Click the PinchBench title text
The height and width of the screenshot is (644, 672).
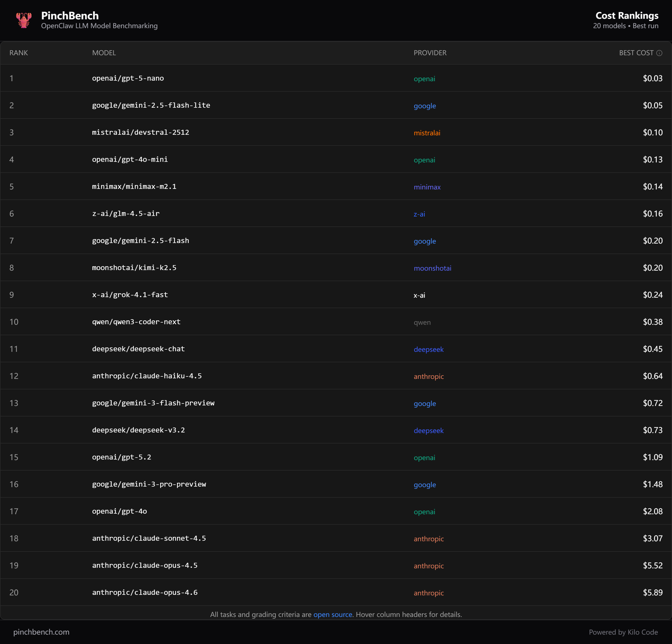70,15
